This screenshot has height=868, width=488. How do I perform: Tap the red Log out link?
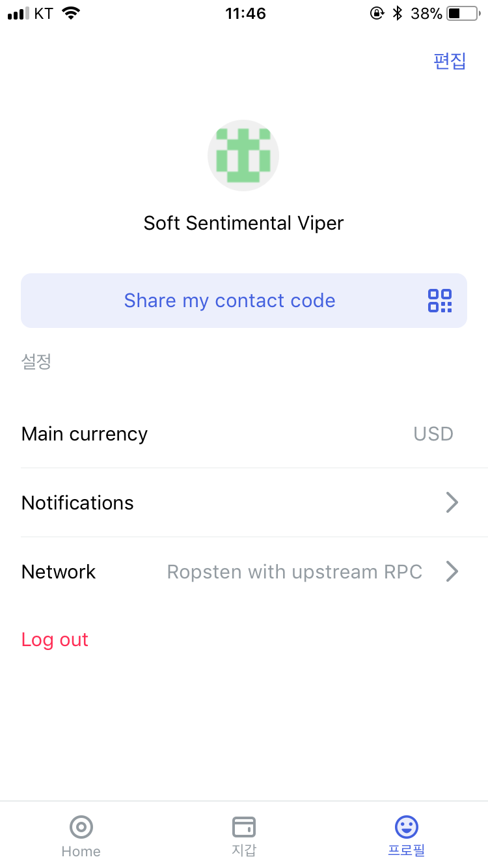[55, 640]
